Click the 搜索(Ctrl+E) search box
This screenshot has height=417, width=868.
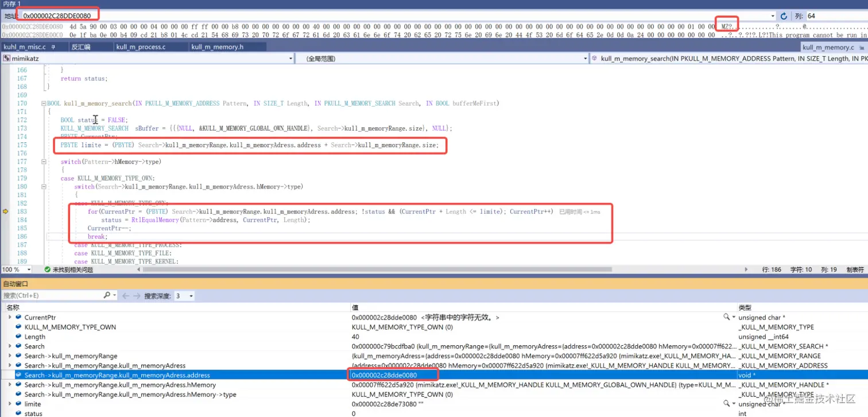coord(52,295)
